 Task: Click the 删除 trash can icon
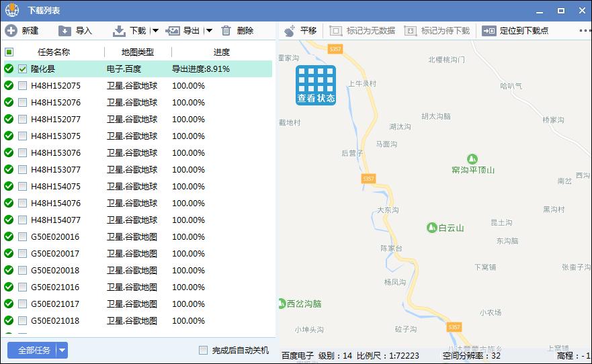coord(226,30)
